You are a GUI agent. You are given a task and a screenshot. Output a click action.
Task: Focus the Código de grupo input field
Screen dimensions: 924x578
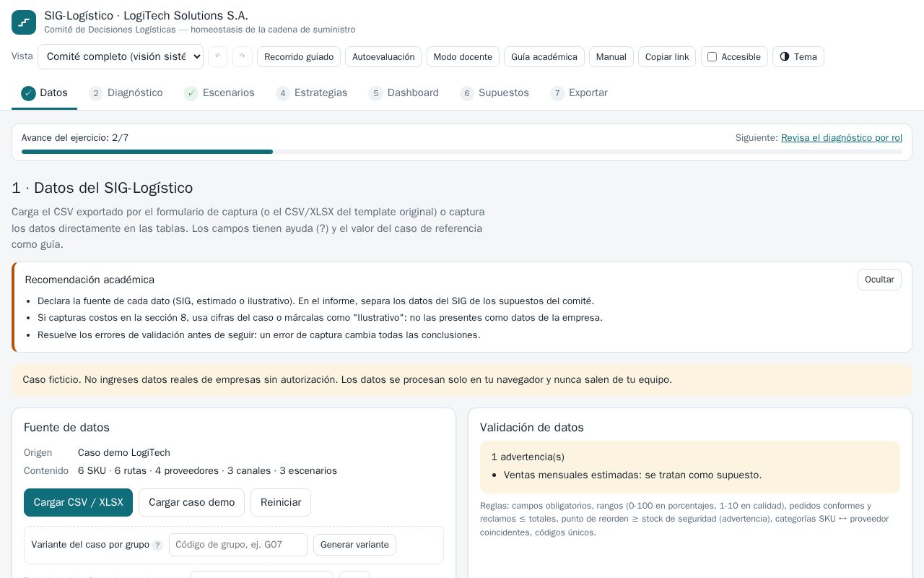pos(238,545)
